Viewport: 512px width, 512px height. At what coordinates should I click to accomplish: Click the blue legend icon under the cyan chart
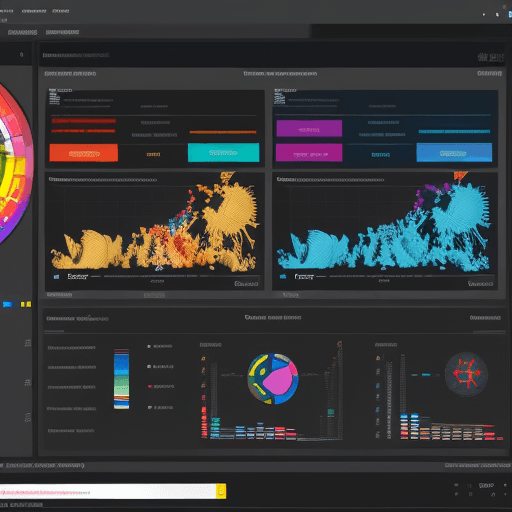283,276
